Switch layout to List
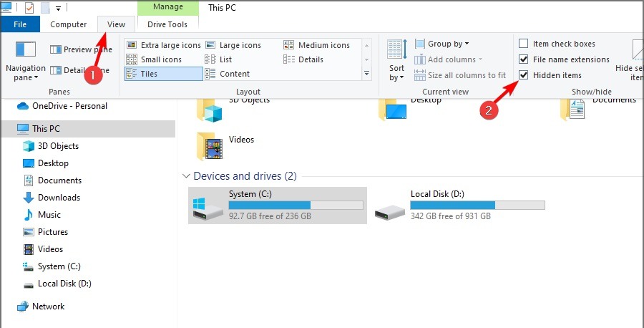 click(218, 59)
